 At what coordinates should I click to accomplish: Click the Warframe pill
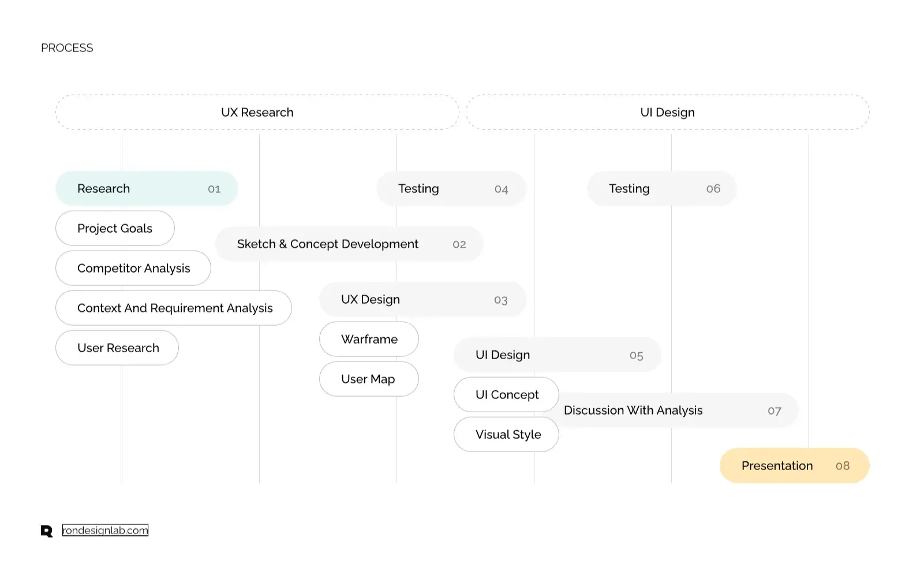(x=369, y=339)
